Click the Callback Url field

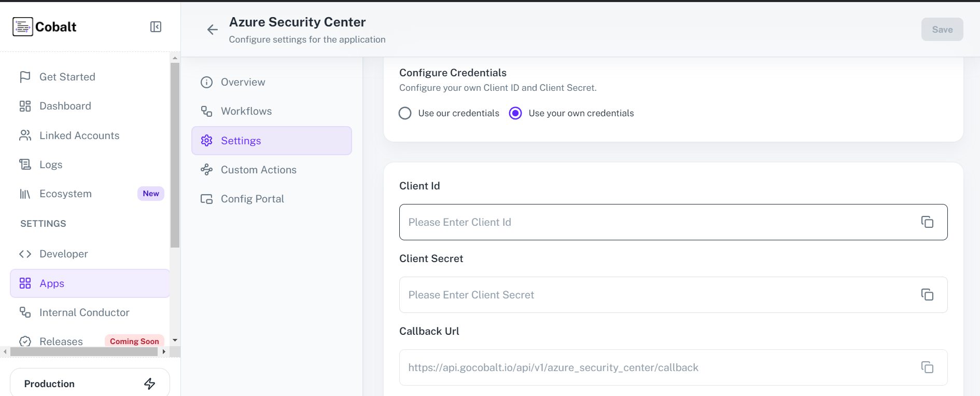click(673, 367)
